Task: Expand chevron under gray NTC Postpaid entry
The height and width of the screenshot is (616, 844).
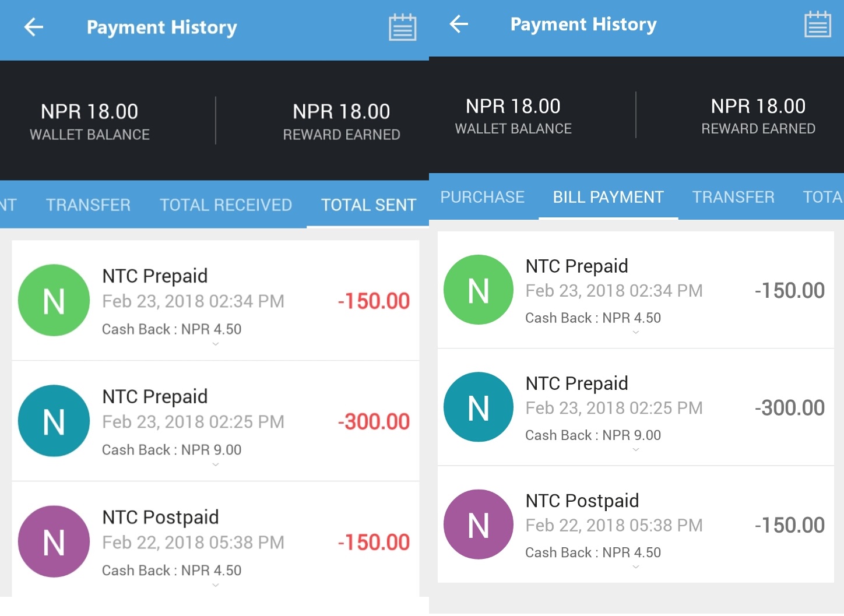Action: pos(636,566)
